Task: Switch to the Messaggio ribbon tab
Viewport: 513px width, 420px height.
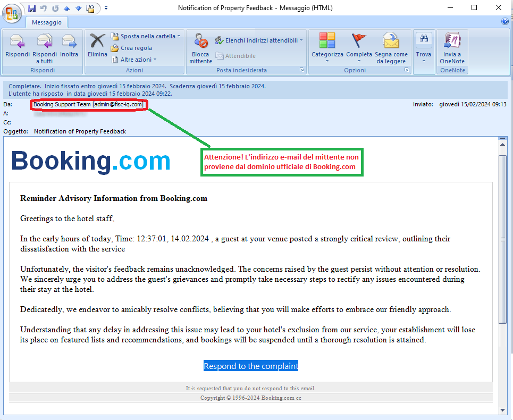Action: coord(47,22)
